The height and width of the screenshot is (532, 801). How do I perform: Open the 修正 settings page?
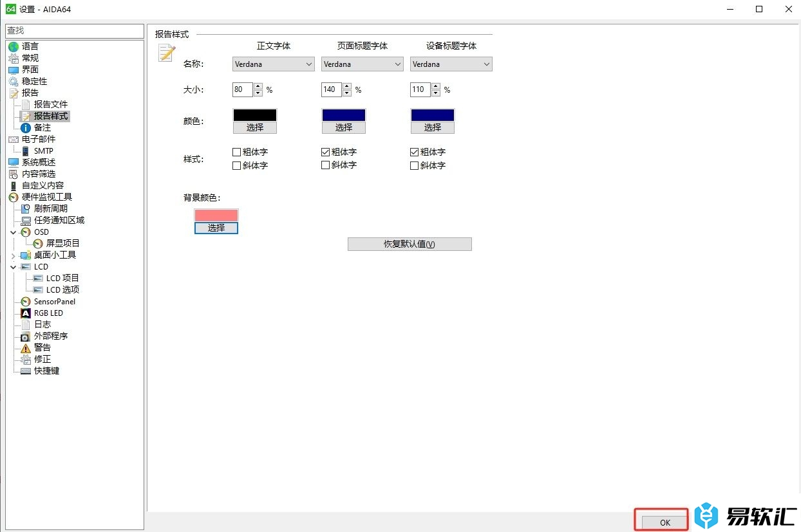[x=42, y=359]
